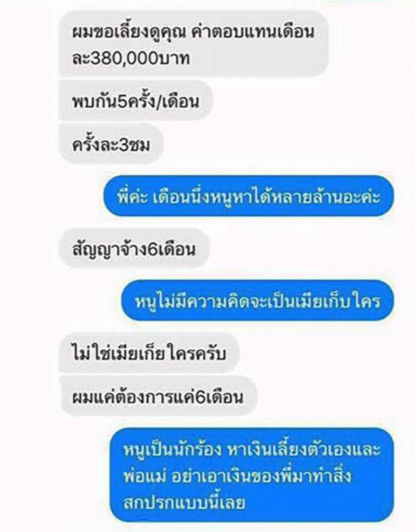Click the long blue message starting 'หนูเป็นนักร้อง'
The image size is (415, 532).
[x=252, y=475]
